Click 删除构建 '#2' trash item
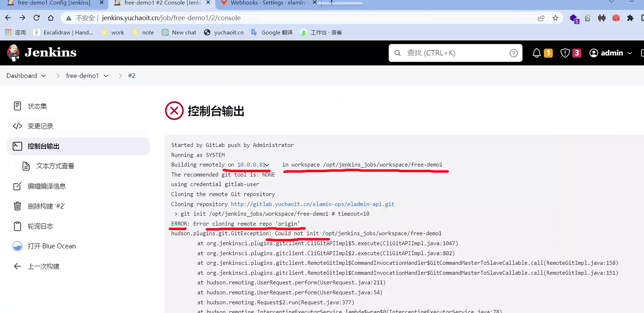This screenshot has height=313, width=644. pos(46,206)
